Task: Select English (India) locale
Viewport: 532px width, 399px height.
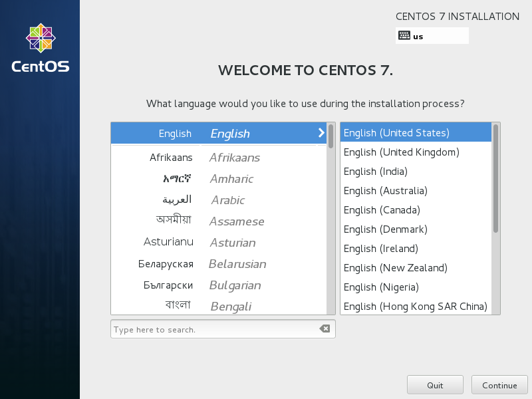Action: tap(416, 172)
